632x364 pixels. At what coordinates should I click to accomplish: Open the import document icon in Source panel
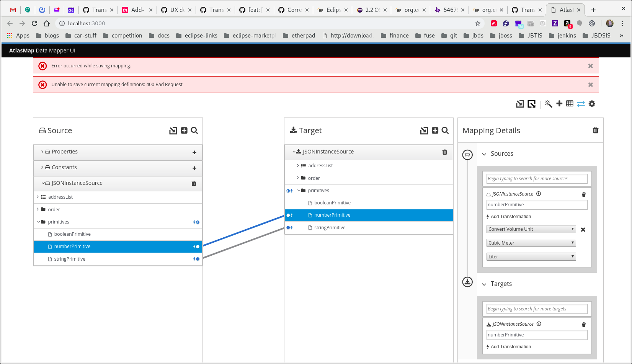point(173,131)
